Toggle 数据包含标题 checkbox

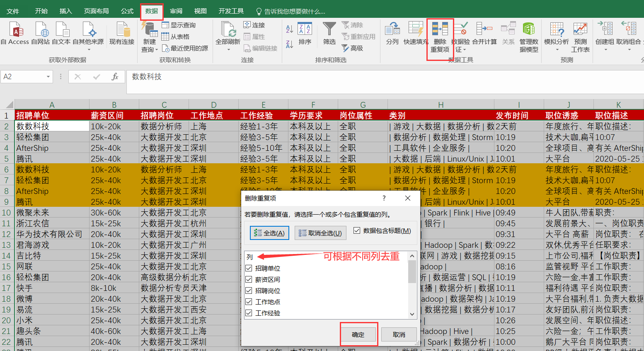[x=357, y=230]
